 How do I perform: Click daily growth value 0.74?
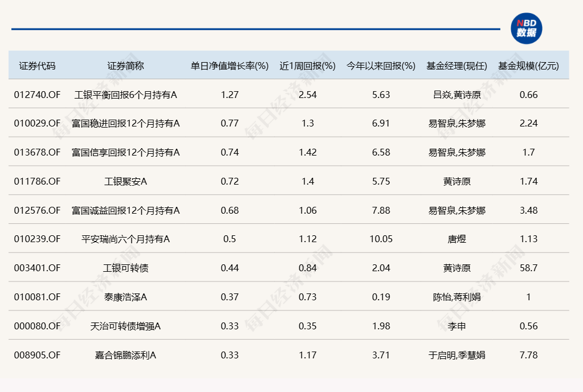(230, 152)
